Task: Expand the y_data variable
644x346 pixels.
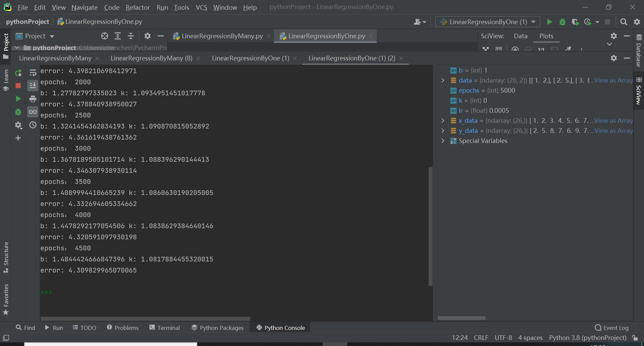Action: click(443, 131)
